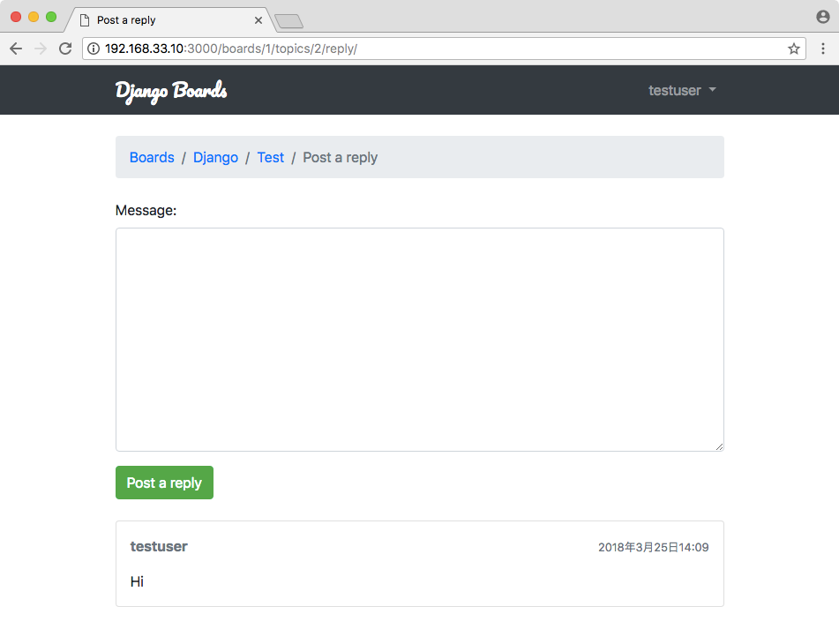Click the post date 2018年3月25日14:09
The height and width of the screenshot is (644, 839).
click(654, 547)
